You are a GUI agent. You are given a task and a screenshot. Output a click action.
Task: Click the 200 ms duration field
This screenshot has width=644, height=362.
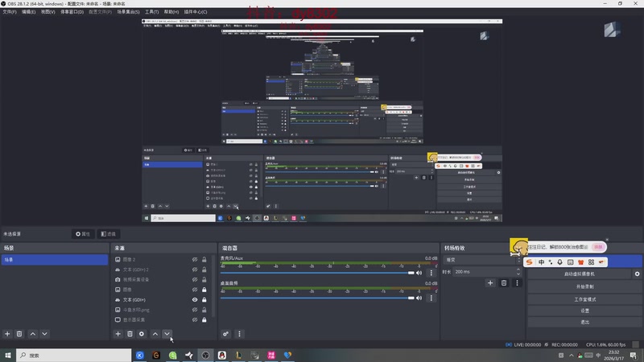[486, 272]
